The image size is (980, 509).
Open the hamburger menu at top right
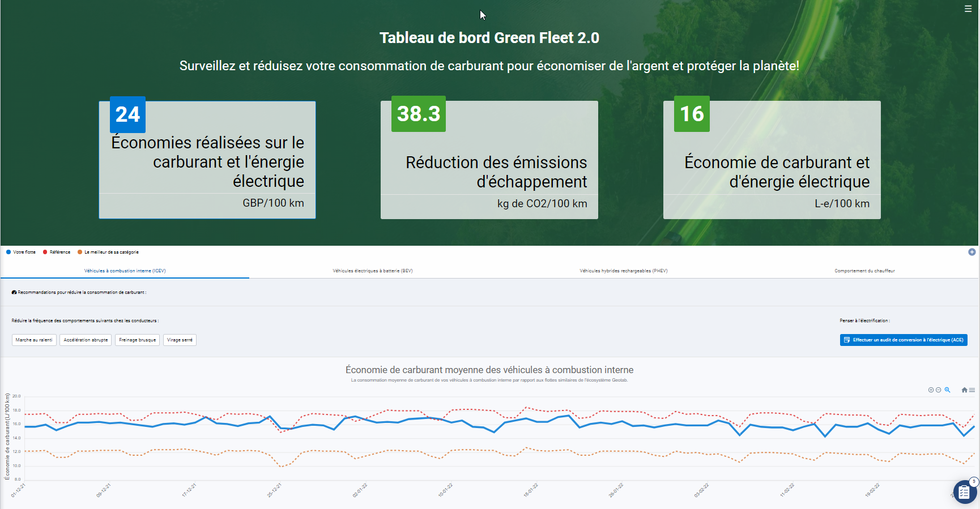(x=968, y=9)
